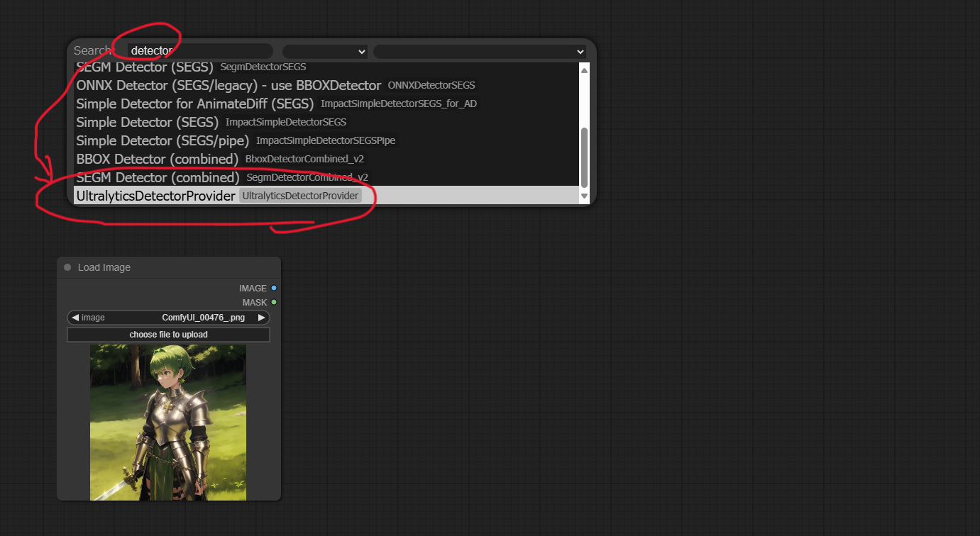The height and width of the screenshot is (536, 980).
Task: Select Simple Detector (SEGS) entry
Action: [326, 122]
